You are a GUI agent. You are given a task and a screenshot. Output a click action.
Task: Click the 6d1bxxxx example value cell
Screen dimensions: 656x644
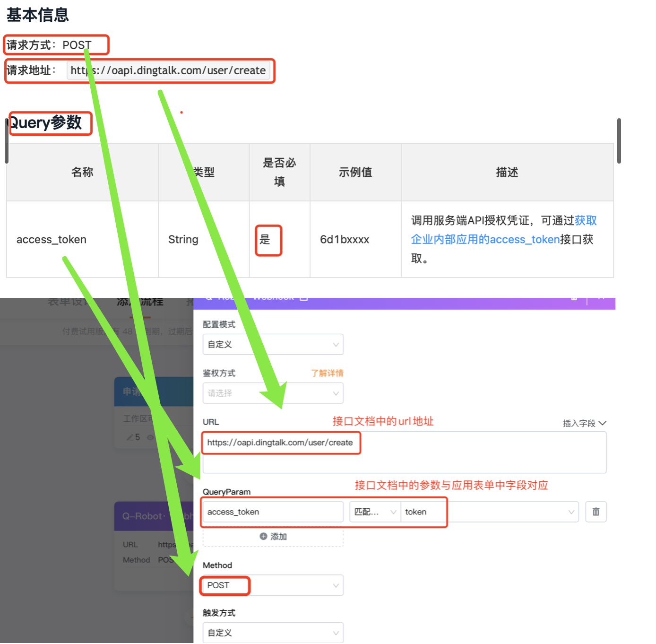click(x=355, y=239)
